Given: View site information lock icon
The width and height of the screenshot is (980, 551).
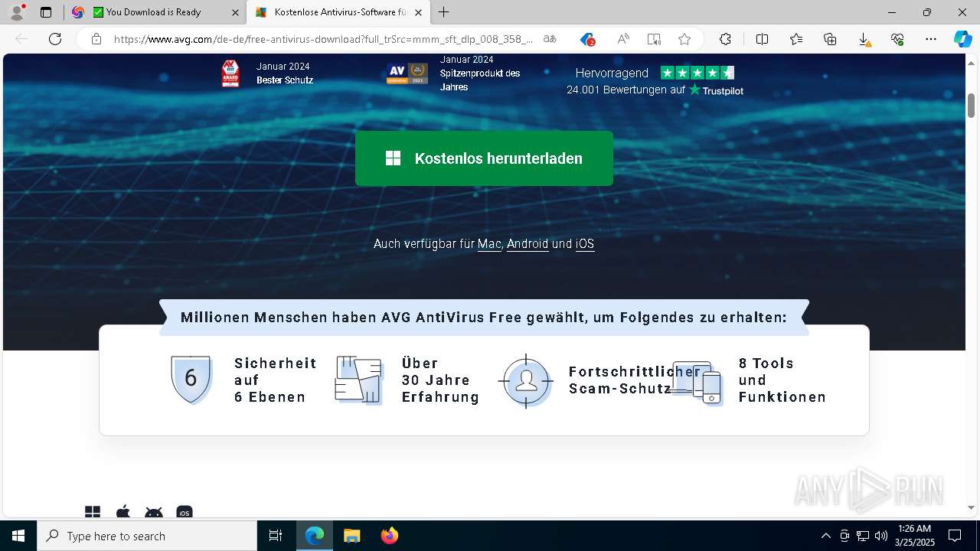Looking at the screenshot, I should 96,39.
